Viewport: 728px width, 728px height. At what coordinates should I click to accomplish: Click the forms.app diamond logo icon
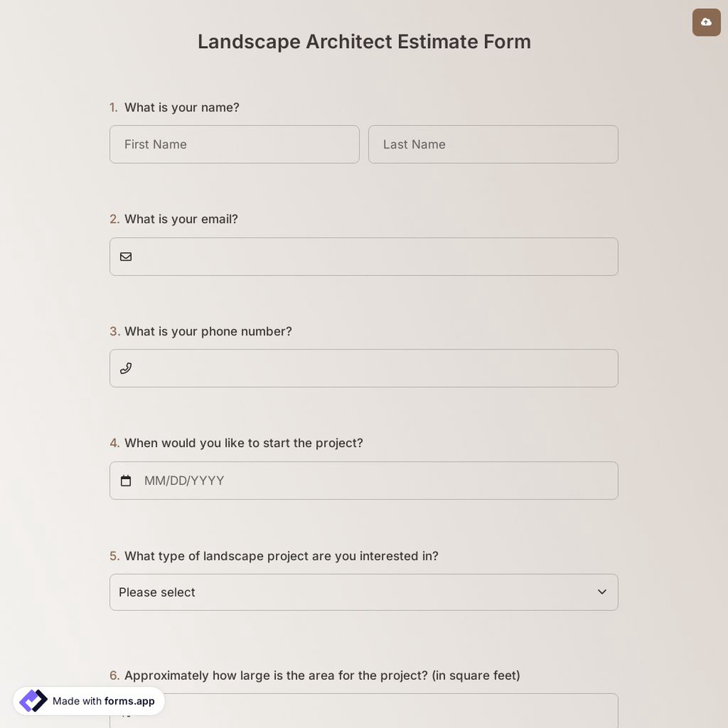coord(32,700)
